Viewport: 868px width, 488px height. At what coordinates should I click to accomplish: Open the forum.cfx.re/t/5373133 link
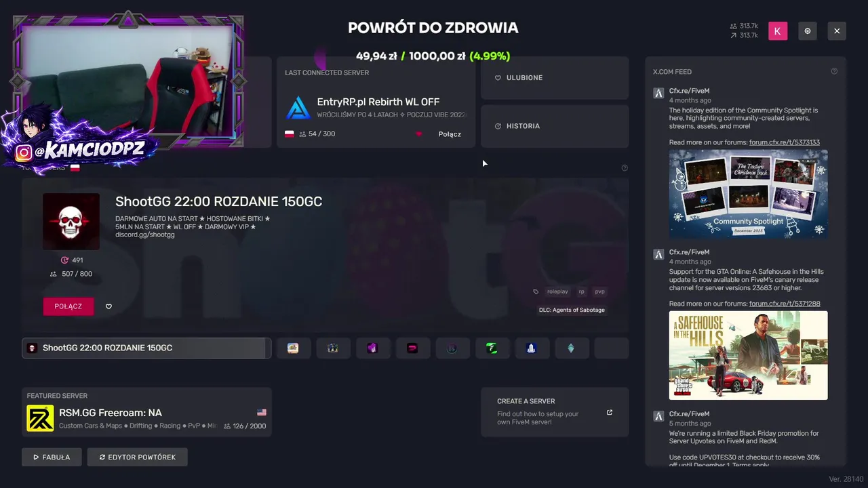click(x=785, y=142)
